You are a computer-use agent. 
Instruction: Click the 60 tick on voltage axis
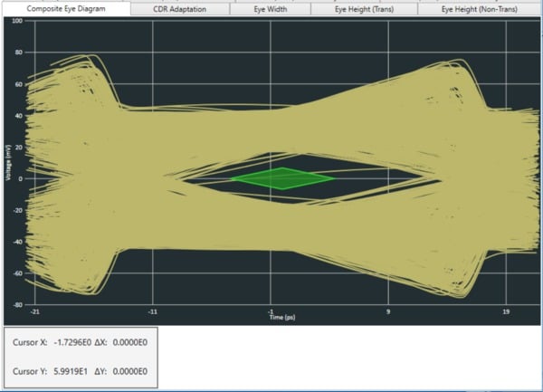coord(18,83)
